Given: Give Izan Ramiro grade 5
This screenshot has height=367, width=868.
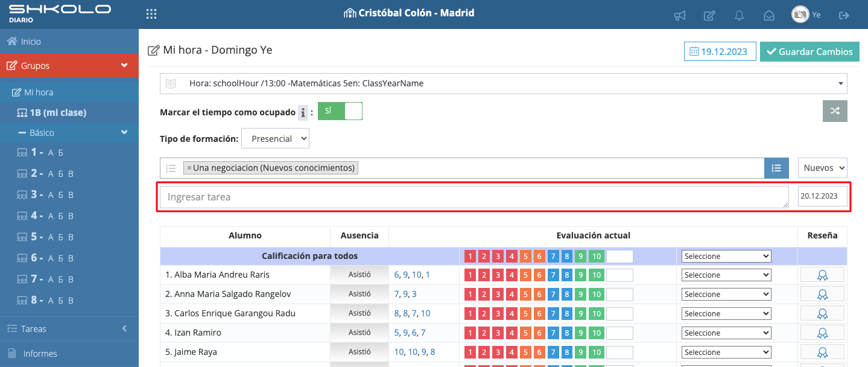Looking at the screenshot, I should pos(525,333).
